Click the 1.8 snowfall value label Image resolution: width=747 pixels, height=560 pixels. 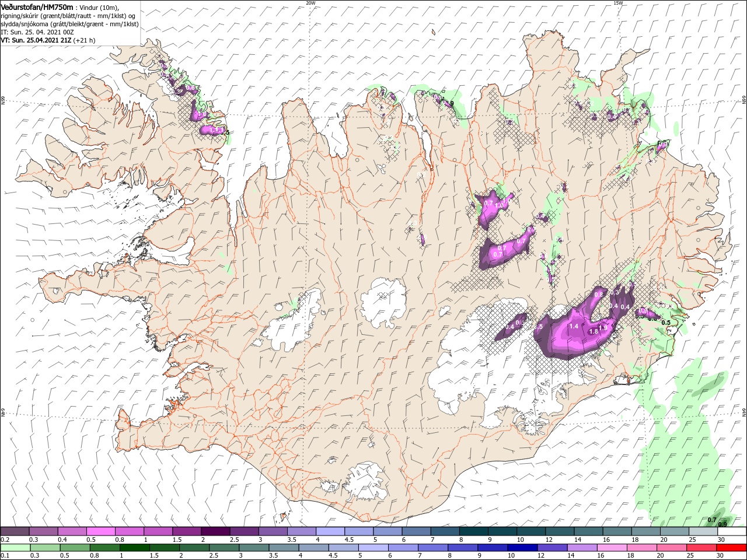tap(594, 331)
